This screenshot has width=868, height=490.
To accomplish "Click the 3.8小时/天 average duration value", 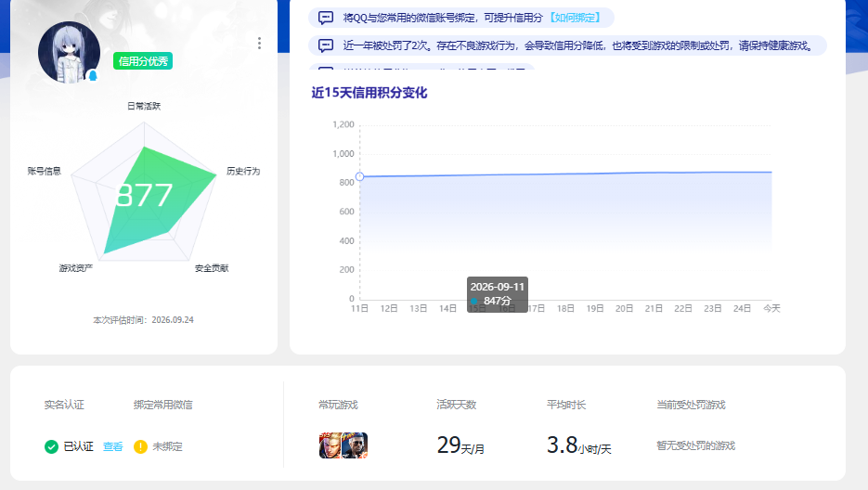I will 579,445.
